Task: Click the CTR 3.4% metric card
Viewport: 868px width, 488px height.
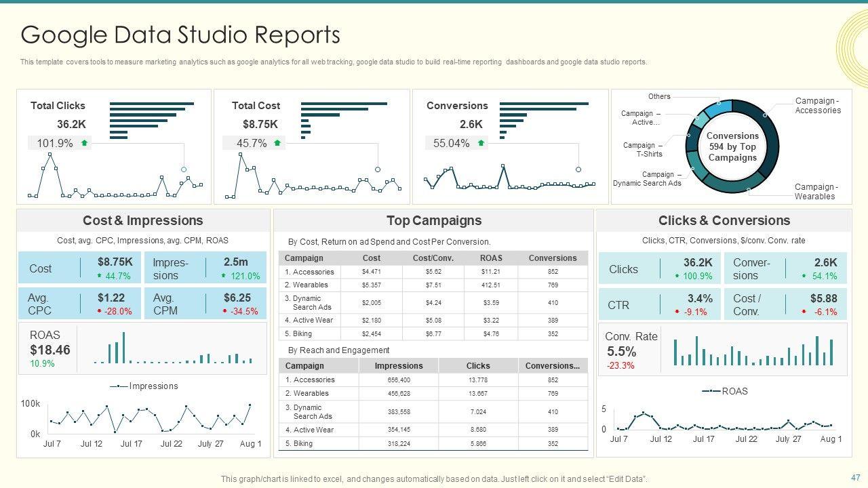Action: click(x=659, y=304)
